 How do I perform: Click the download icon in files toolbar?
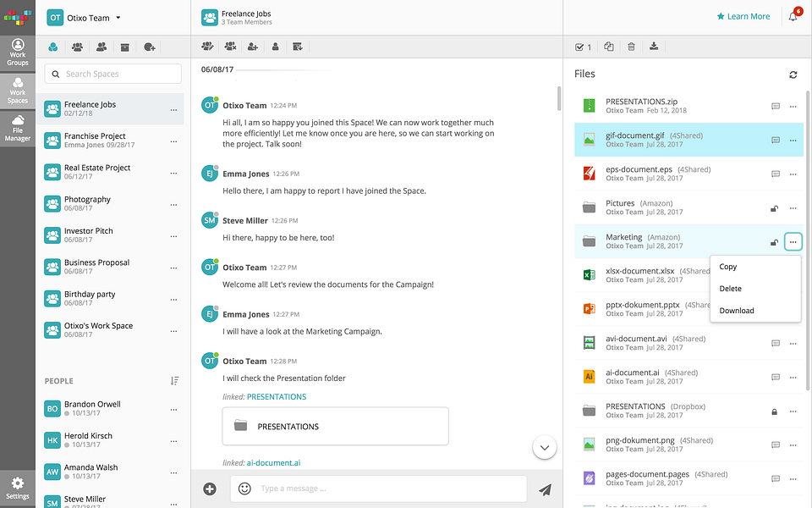point(654,47)
